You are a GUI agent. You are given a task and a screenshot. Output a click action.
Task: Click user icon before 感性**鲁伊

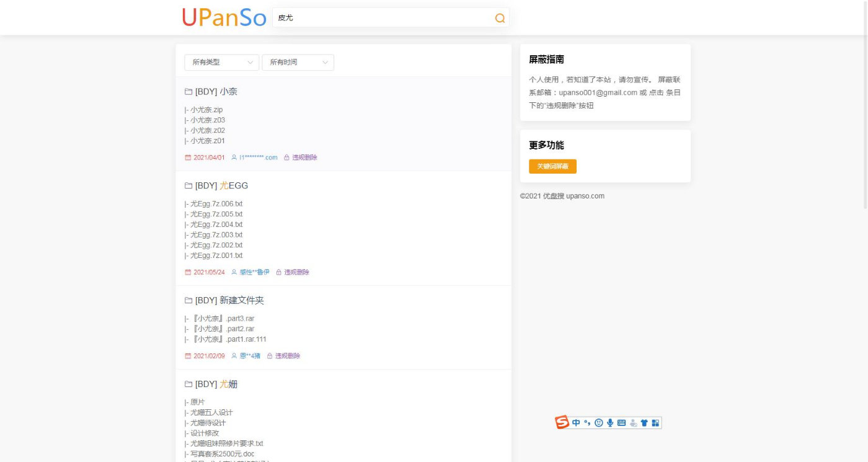coord(234,272)
